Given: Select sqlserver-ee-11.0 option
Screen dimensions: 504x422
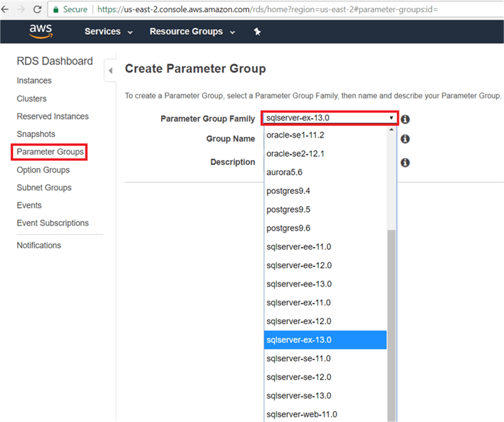Looking at the screenshot, I should (x=325, y=247).
